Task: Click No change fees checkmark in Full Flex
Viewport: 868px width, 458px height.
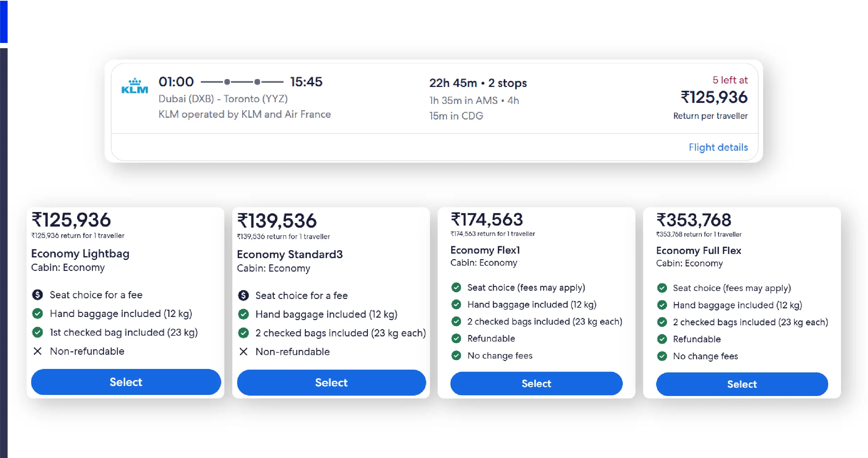Action: pyautogui.click(x=662, y=356)
